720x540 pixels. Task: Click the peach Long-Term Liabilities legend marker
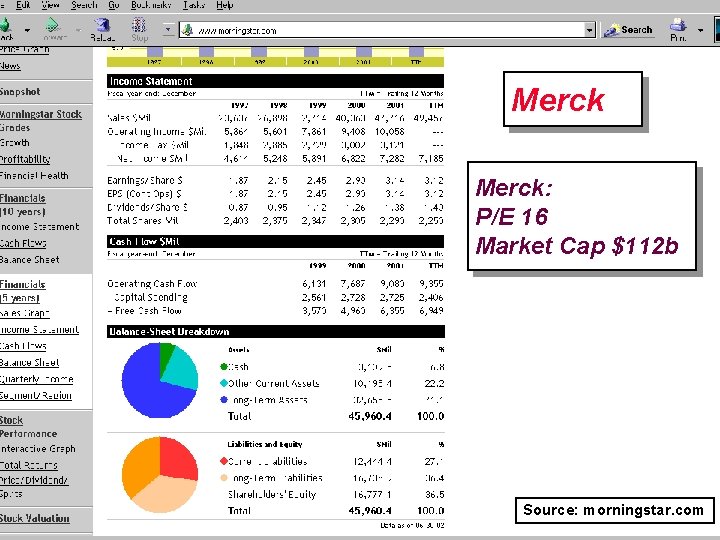tap(224, 478)
